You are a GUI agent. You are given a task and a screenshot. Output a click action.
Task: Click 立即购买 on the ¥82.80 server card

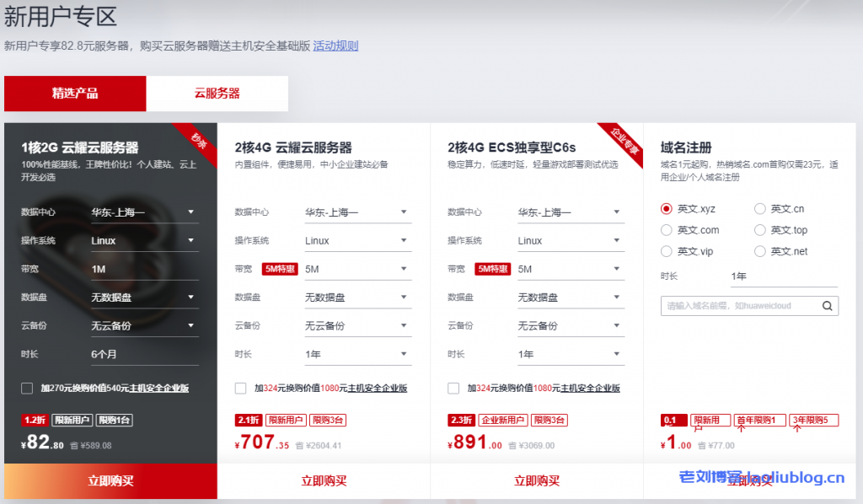point(110,480)
